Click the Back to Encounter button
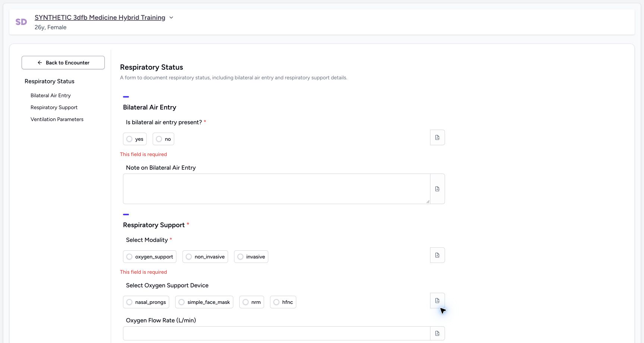The width and height of the screenshot is (644, 343). (63, 63)
